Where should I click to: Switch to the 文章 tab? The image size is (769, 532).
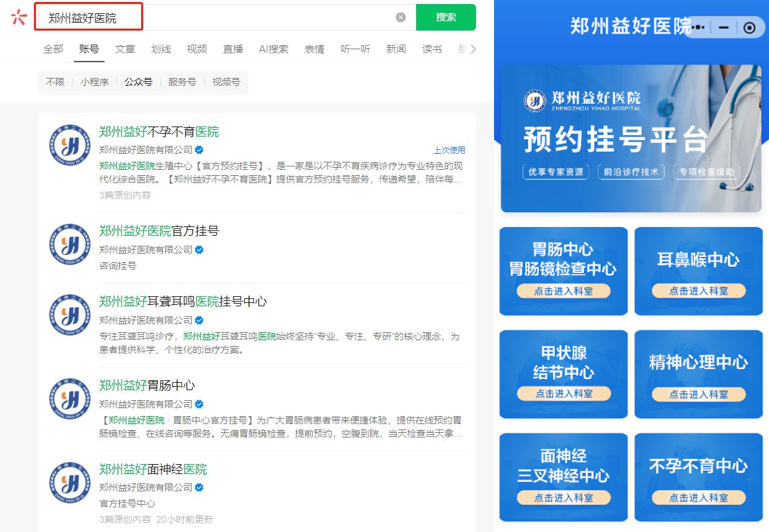tap(125, 48)
